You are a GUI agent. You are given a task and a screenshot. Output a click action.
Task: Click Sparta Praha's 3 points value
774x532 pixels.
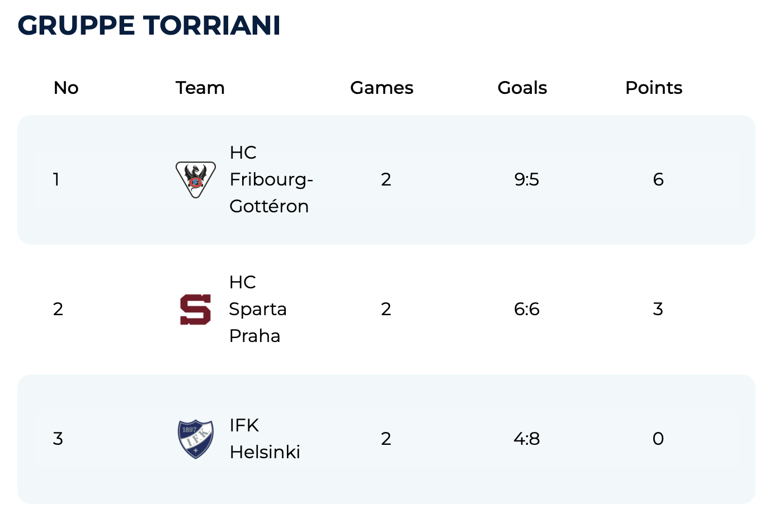tap(658, 309)
